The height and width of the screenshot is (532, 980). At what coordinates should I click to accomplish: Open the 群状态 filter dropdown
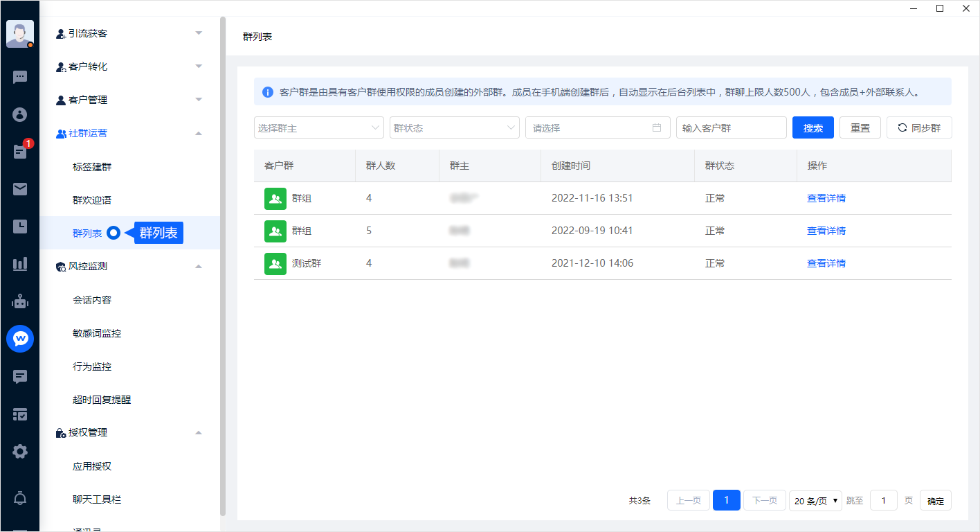coord(454,127)
